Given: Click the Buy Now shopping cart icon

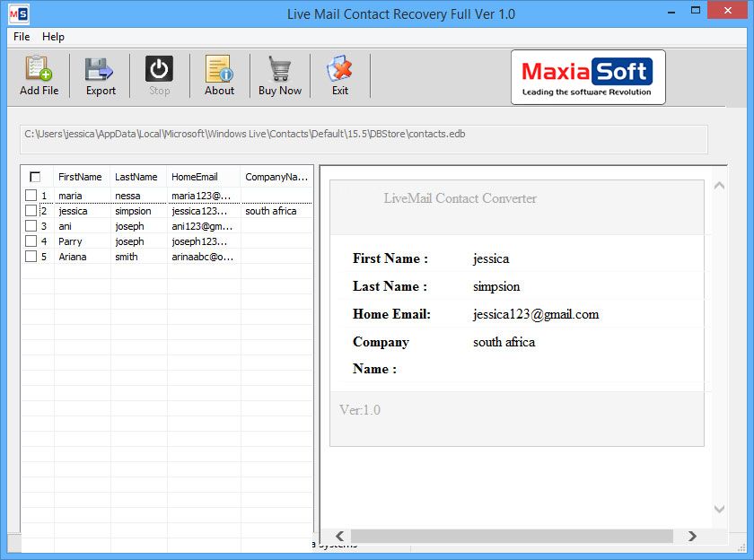Looking at the screenshot, I should 279,68.
